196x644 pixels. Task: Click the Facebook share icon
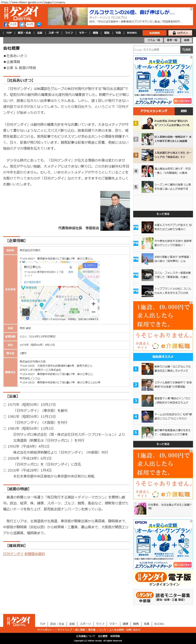[6, 24]
